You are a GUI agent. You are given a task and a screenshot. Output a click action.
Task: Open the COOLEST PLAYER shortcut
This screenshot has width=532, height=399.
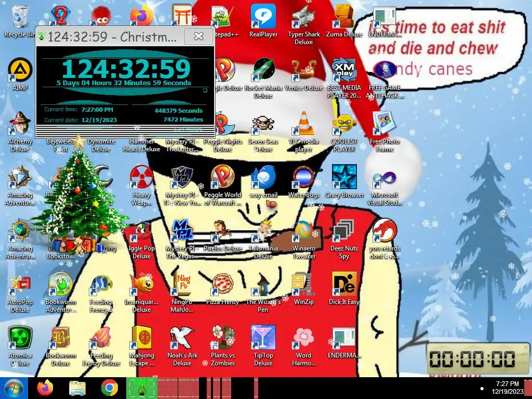tap(344, 131)
